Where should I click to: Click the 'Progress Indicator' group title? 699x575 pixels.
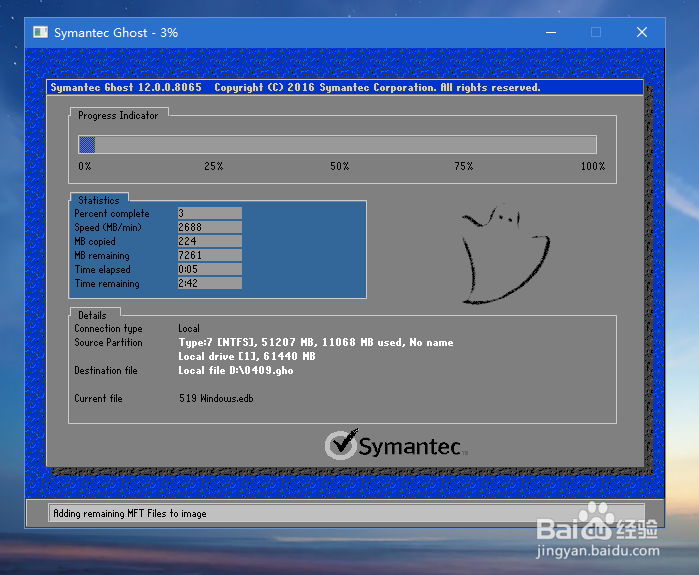point(118,115)
